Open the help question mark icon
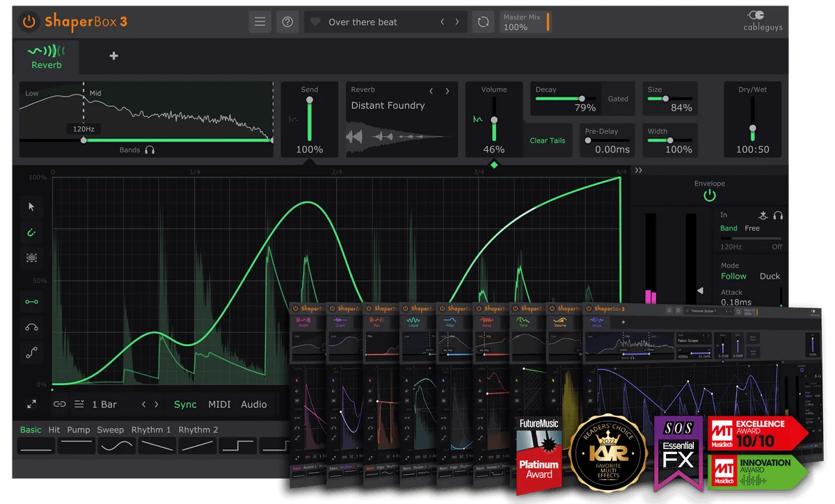Image resolution: width=835 pixels, height=504 pixels. 287,22
